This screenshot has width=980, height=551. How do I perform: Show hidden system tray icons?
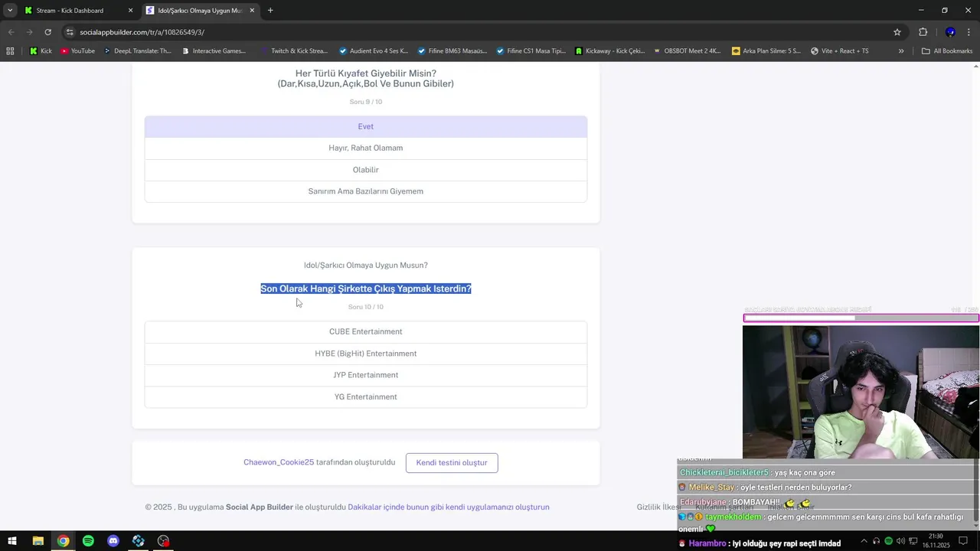click(864, 541)
